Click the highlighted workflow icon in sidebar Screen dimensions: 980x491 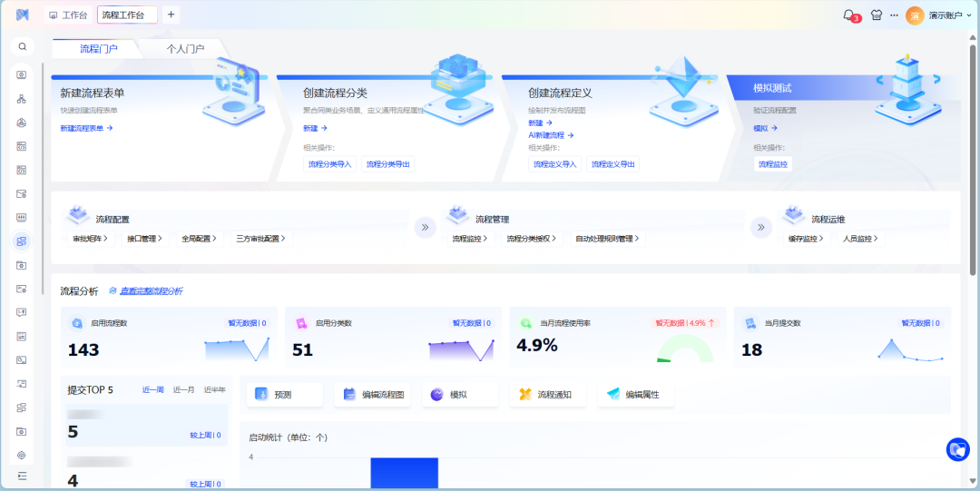(x=22, y=241)
